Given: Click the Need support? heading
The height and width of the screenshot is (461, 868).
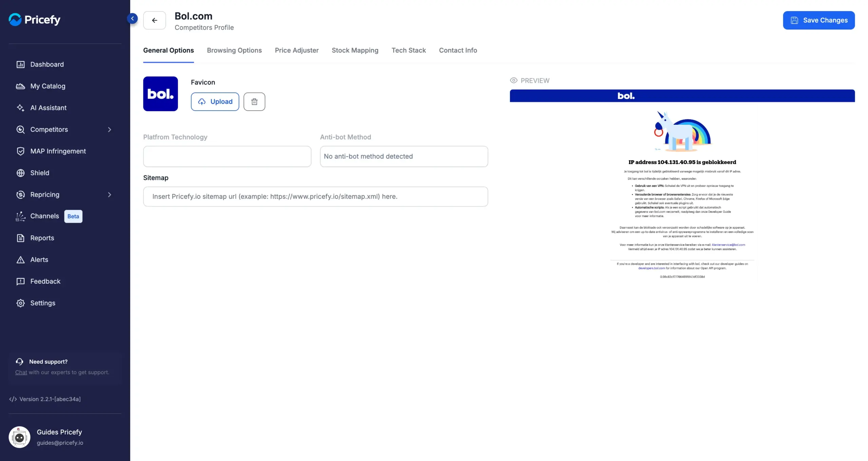Looking at the screenshot, I should click(x=48, y=362).
